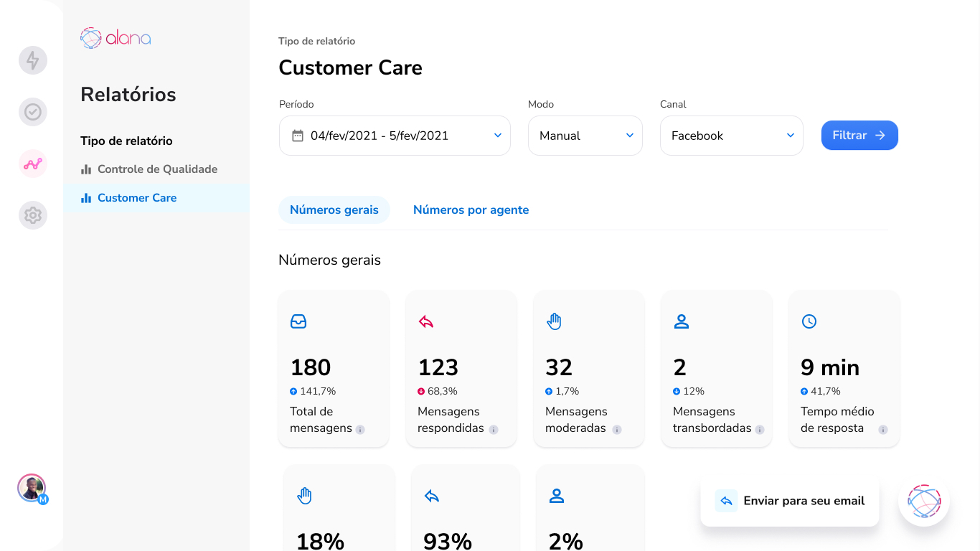Show the tooltip info icon next to Mensagens respondidas
The image size is (980, 551).
[493, 430]
